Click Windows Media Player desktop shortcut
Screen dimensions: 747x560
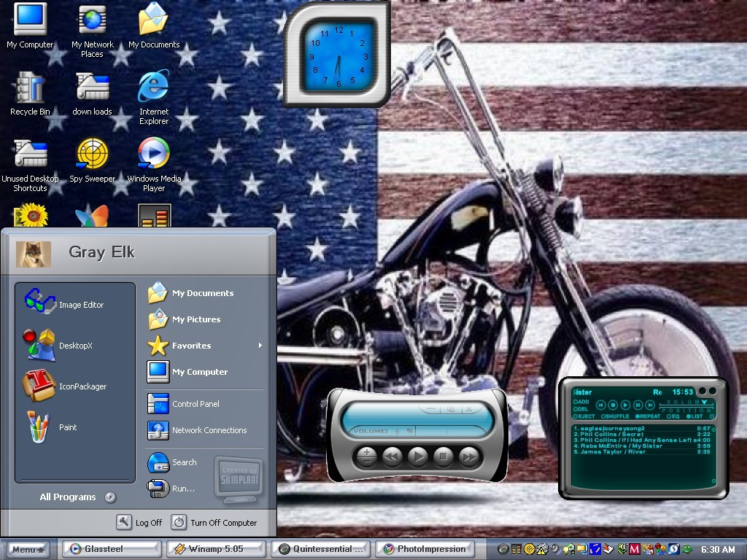[x=154, y=164]
